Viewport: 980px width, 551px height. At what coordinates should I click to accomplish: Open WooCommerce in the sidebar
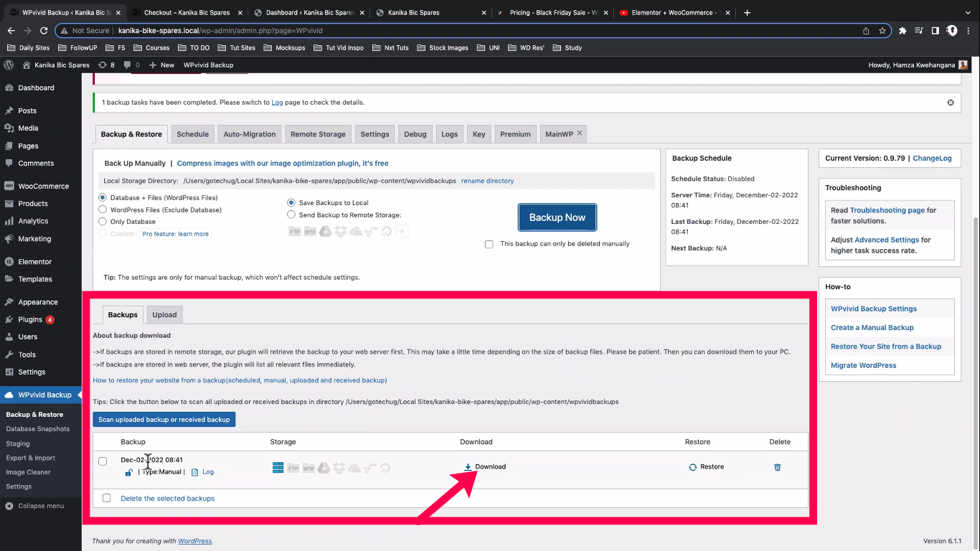43,186
